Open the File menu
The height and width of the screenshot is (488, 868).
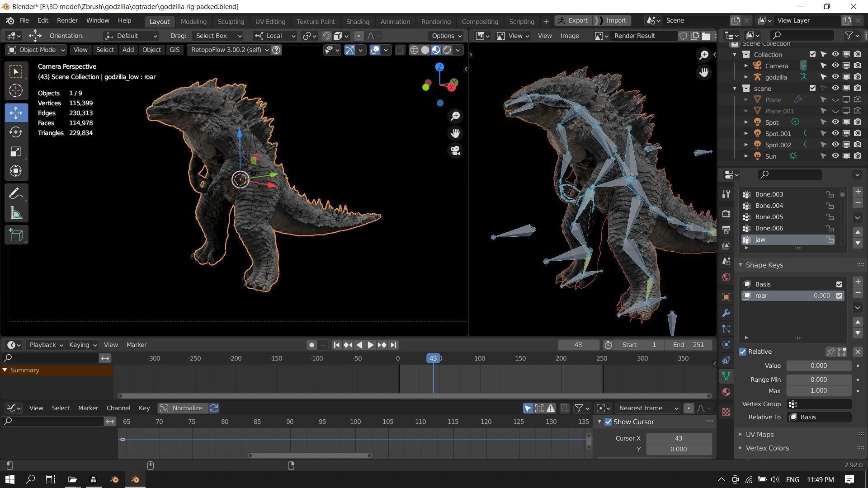[x=24, y=21]
